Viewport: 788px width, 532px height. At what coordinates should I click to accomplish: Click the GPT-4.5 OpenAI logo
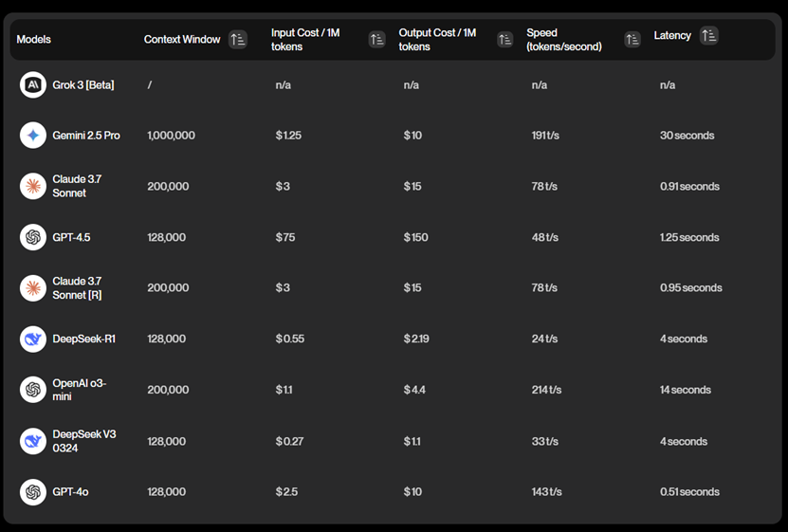click(x=33, y=237)
